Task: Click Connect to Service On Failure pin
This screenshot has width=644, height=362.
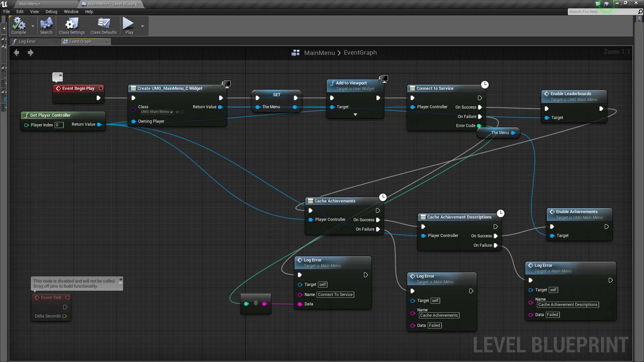Action: [480, 117]
